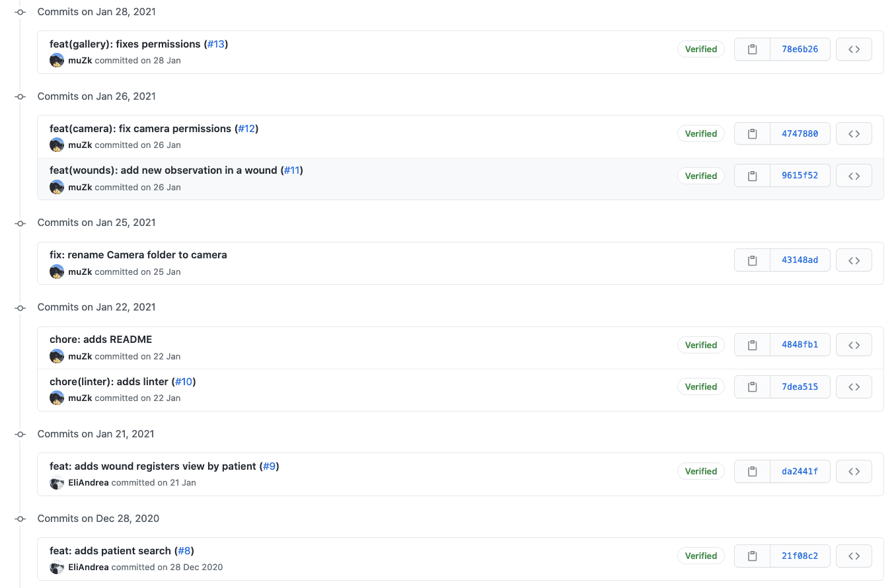Copy the SHA of commit da2441f
This screenshot has width=896, height=588.
752,472
